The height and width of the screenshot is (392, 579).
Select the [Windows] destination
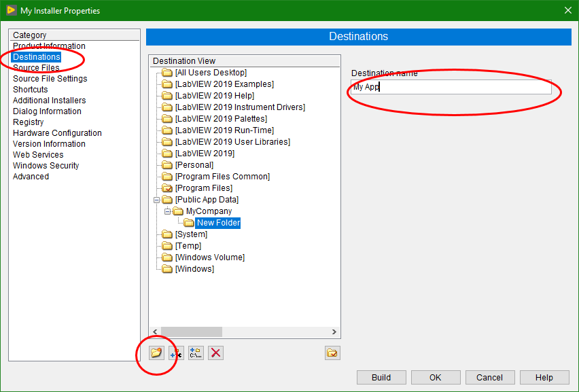click(x=194, y=269)
